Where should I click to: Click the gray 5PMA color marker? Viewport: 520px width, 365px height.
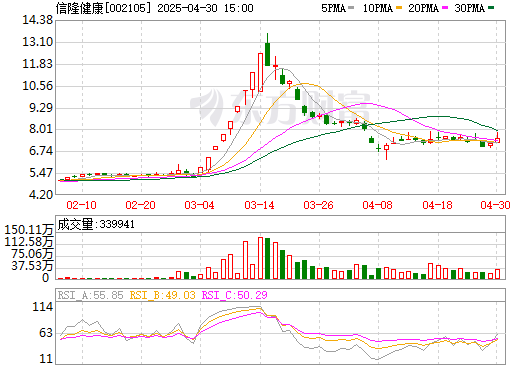coord(351,8)
